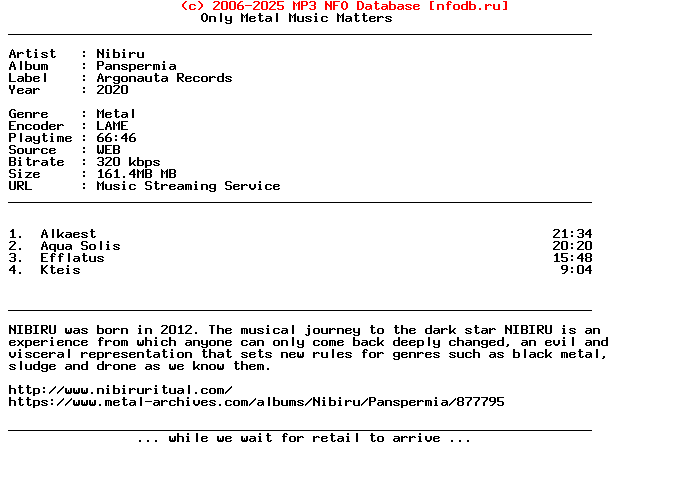Open the nibiruritual.com link
Image resolution: width=688 pixels, height=480 pixels.
coord(120,390)
